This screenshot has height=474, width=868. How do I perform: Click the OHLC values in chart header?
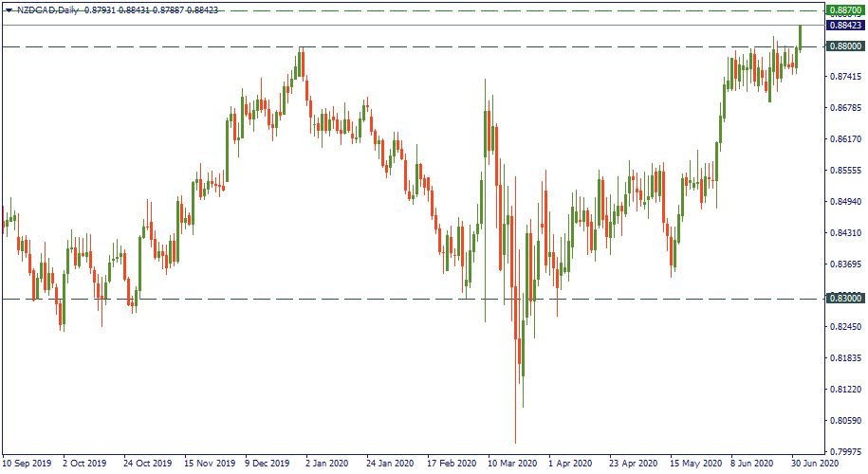[x=151, y=9]
